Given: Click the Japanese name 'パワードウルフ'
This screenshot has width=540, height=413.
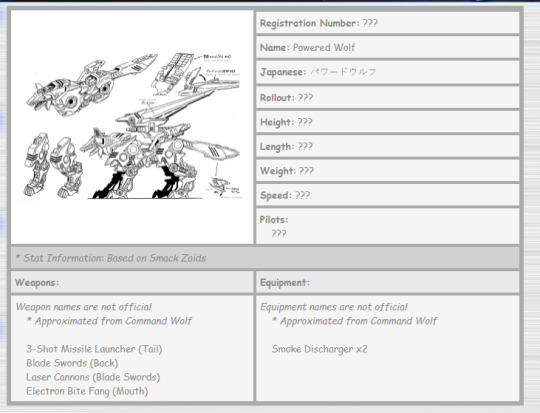Looking at the screenshot, I should 343,72.
